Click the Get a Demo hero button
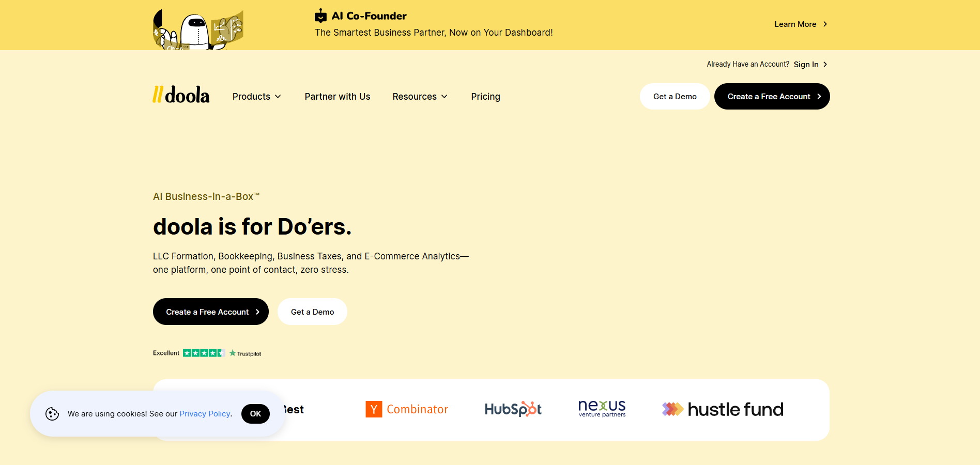The width and height of the screenshot is (980, 465). [312, 312]
